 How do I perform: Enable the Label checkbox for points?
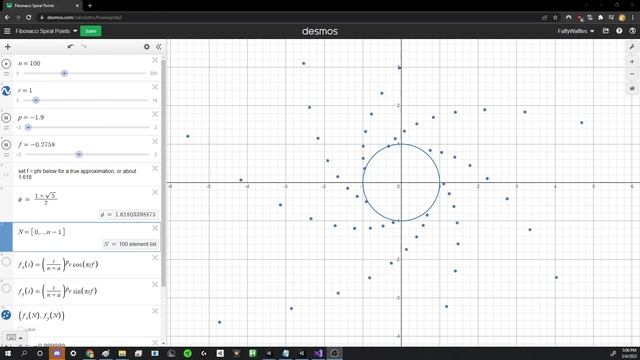(21, 329)
